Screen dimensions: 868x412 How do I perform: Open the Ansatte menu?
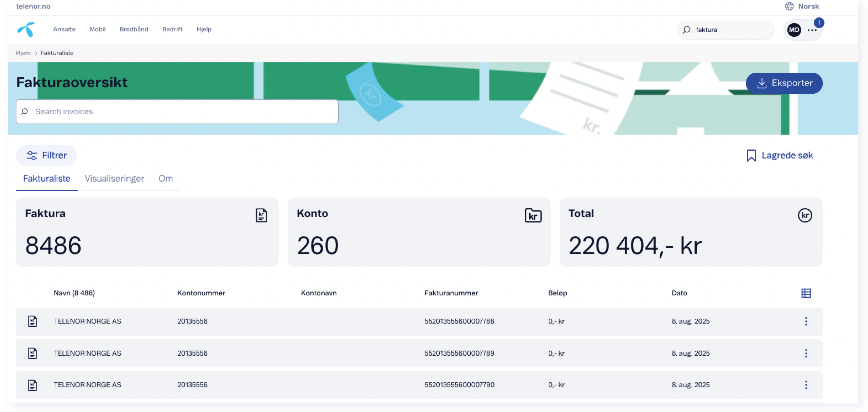point(64,29)
